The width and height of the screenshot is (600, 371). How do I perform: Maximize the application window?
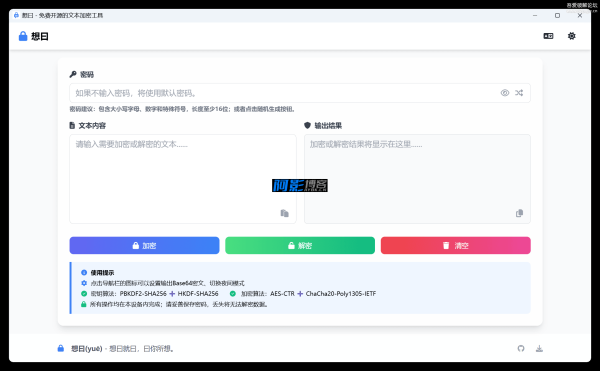pyautogui.click(x=557, y=15)
